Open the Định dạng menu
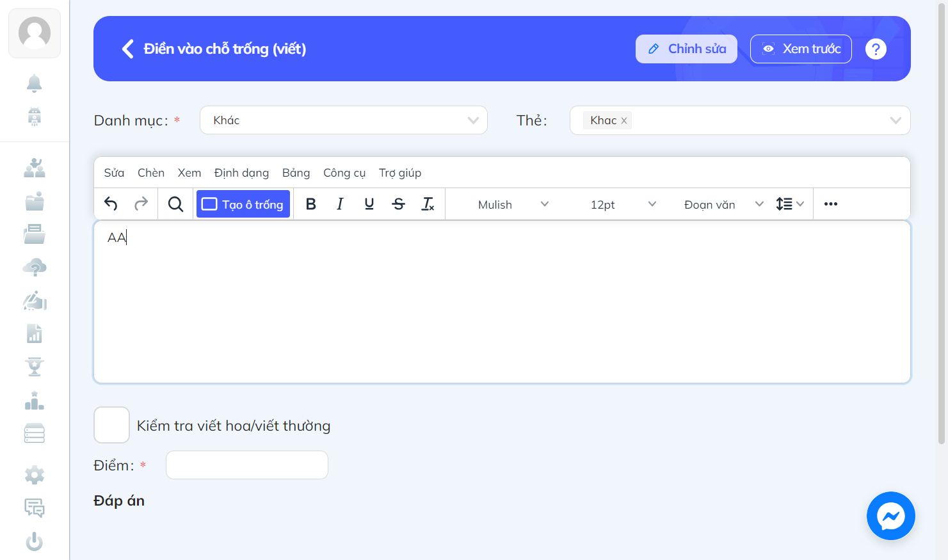The image size is (948, 560). (x=241, y=173)
